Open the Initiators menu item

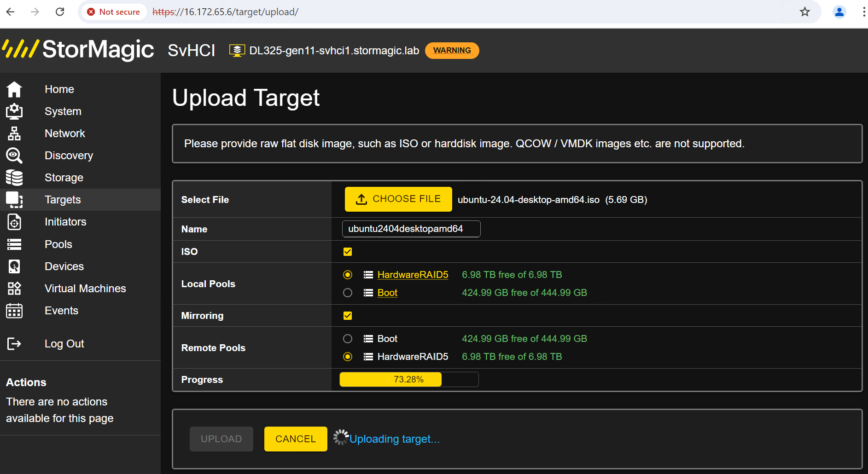(x=65, y=222)
